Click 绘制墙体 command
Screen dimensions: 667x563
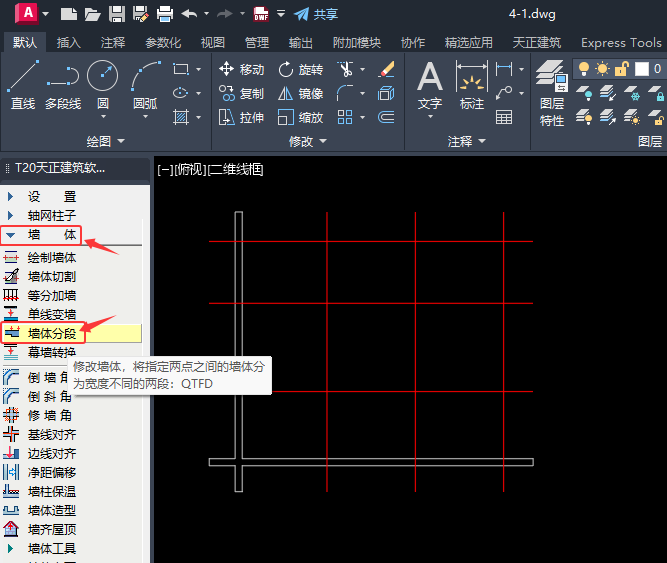[52, 257]
